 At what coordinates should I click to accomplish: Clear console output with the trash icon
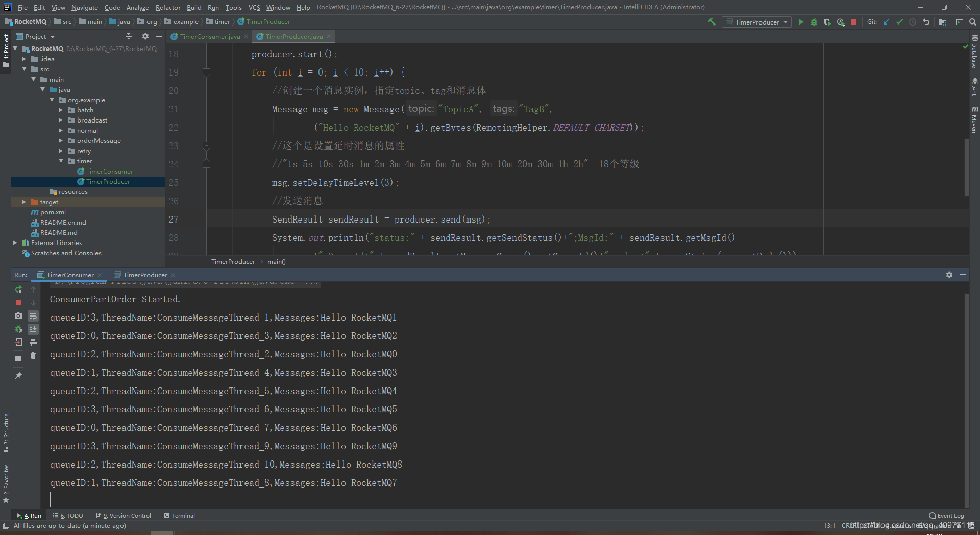33,355
